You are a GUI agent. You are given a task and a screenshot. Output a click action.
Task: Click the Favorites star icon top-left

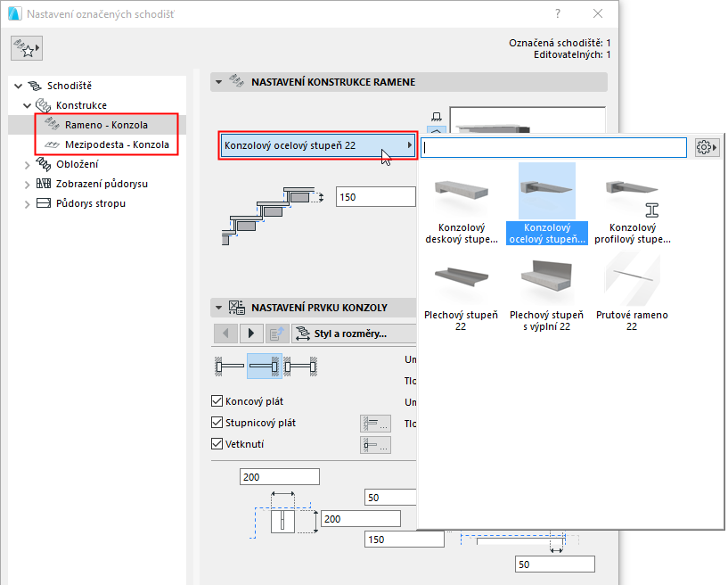(x=26, y=47)
